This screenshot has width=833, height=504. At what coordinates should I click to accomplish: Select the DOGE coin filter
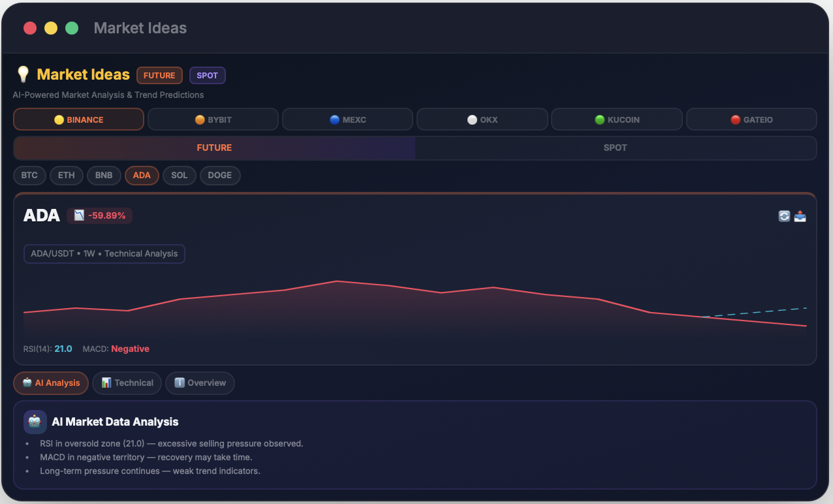220,175
